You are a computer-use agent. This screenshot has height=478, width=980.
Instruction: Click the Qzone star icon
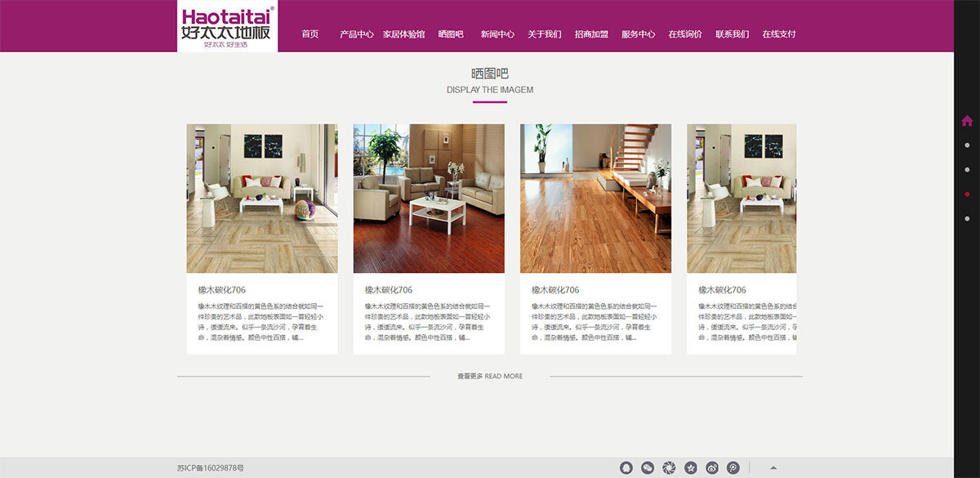point(691,468)
